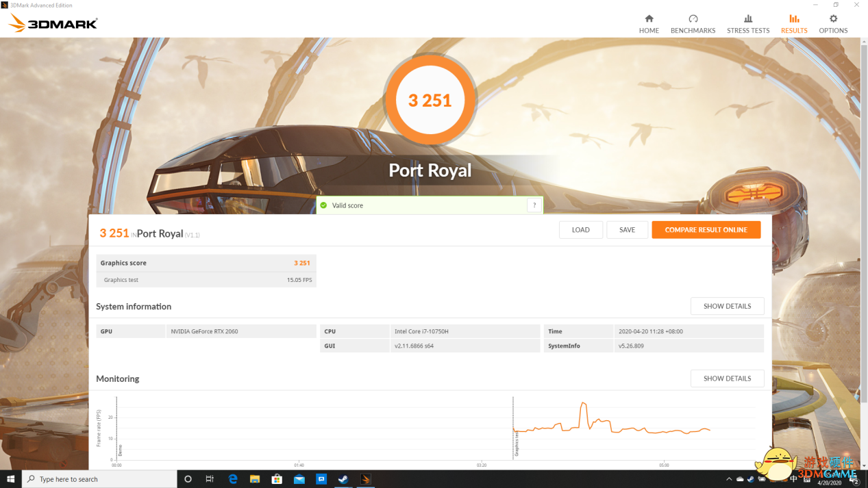Open the Mail app from the taskbar
868x488 pixels.
tap(299, 479)
